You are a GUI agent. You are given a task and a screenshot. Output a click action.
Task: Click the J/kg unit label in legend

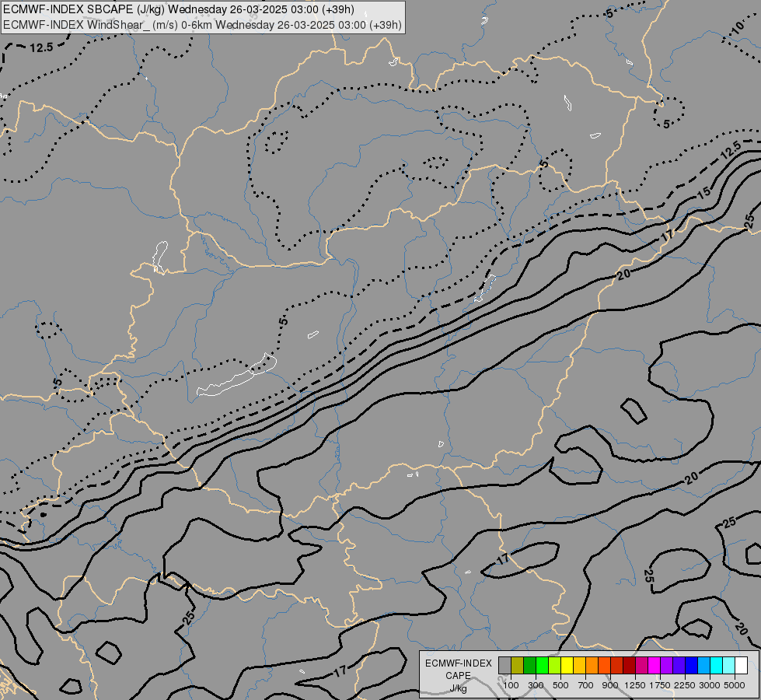tap(458, 688)
